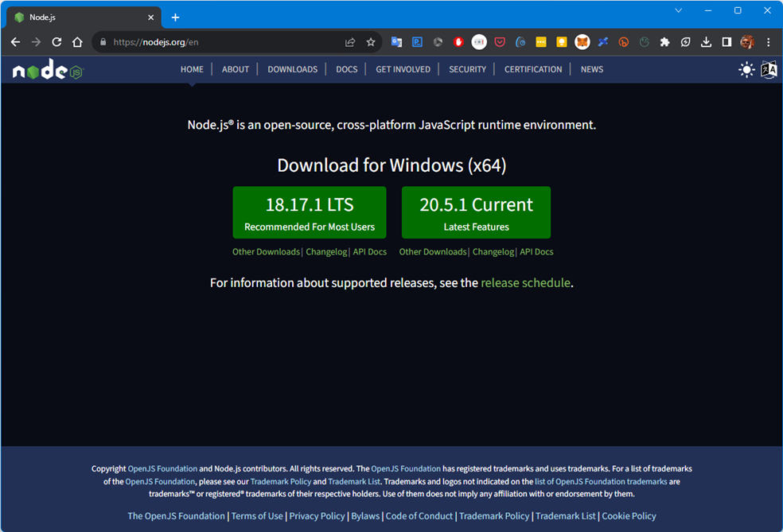The image size is (783, 532).
Task: Click the Pocket extension icon
Action: click(500, 42)
